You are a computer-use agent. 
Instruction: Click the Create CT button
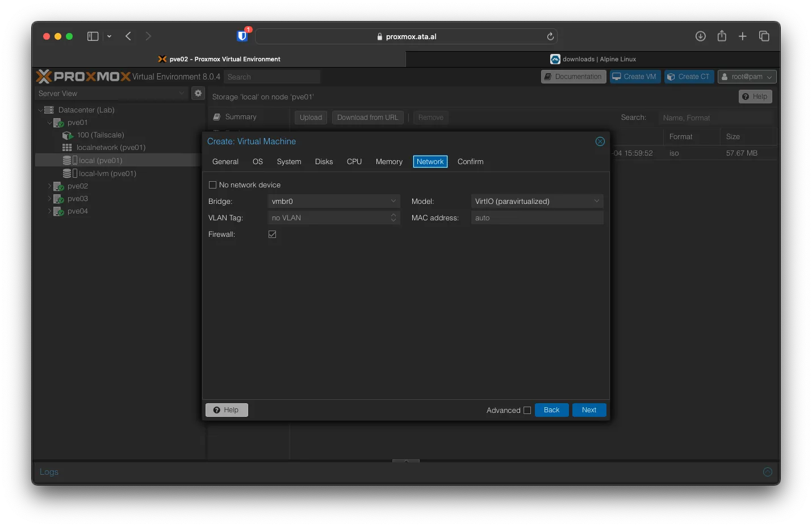[x=689, y=77]
